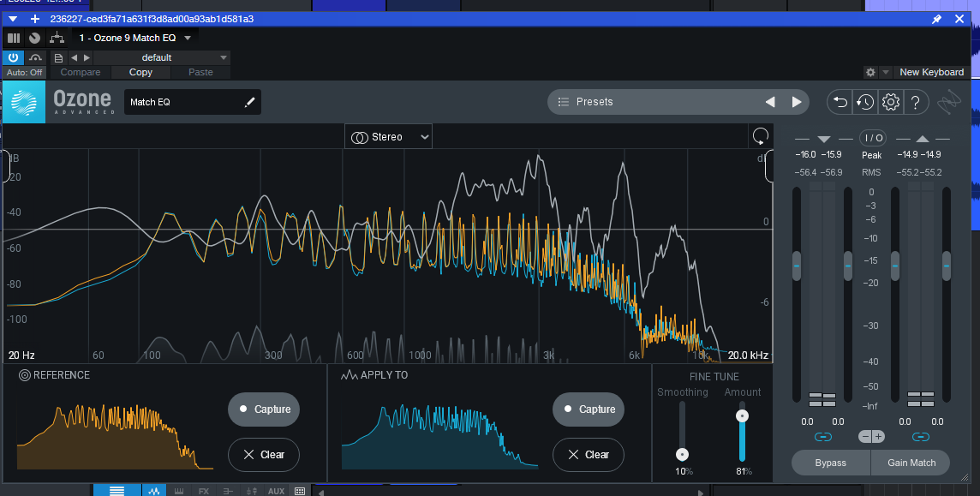Select the AUX tab at the bottom
This screenshot has width=980, height=496.
[276, 491]
